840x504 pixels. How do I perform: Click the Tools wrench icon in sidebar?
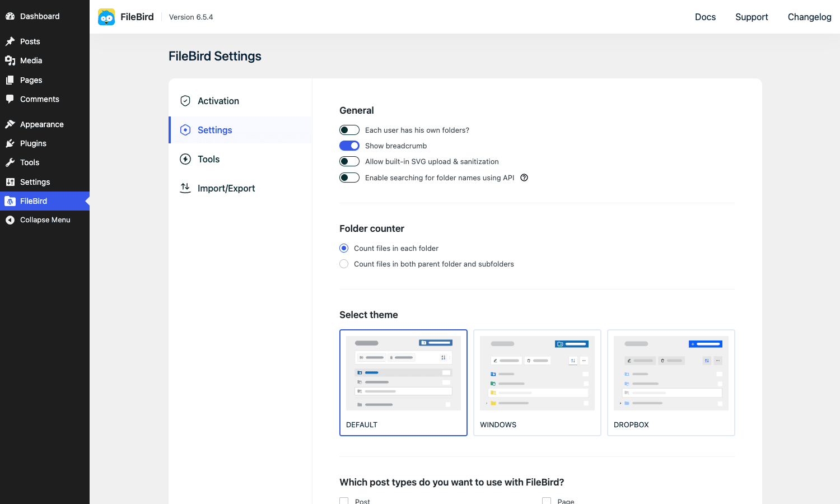click(x=10, y=162)
